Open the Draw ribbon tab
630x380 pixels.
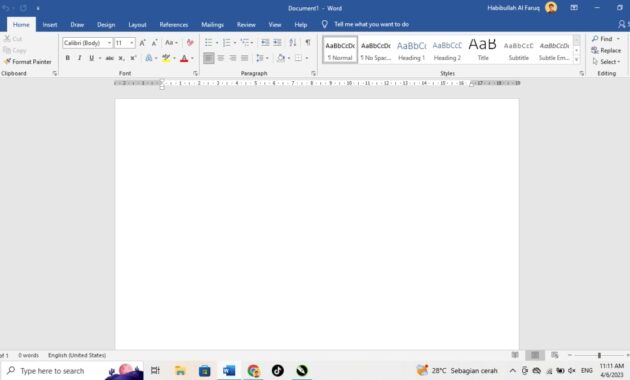pyautogui.click(x=77, y=25)
